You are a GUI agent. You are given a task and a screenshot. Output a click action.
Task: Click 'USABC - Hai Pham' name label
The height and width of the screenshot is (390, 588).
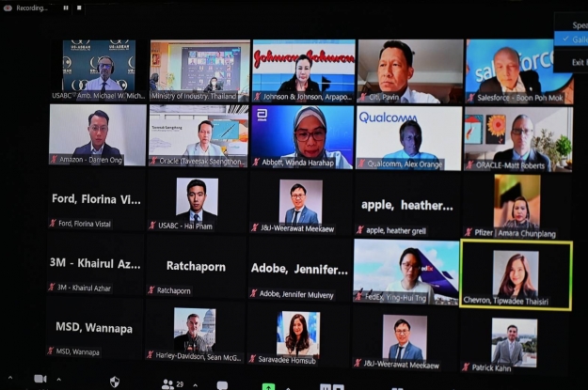185,226
